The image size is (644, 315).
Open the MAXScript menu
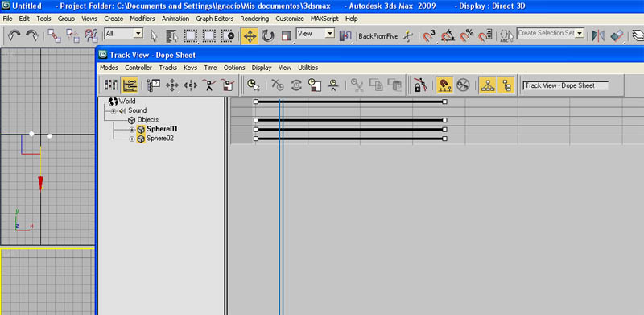pos(324,19)
